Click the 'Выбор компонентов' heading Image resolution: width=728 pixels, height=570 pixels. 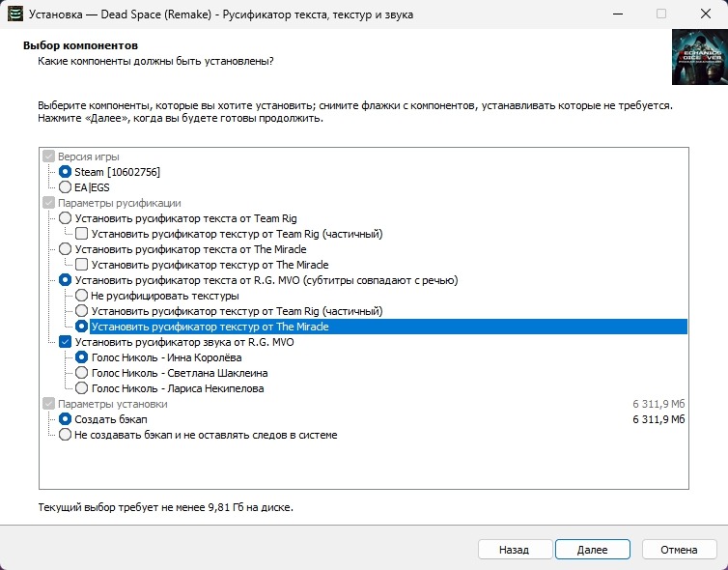click(x=80, y=45)
